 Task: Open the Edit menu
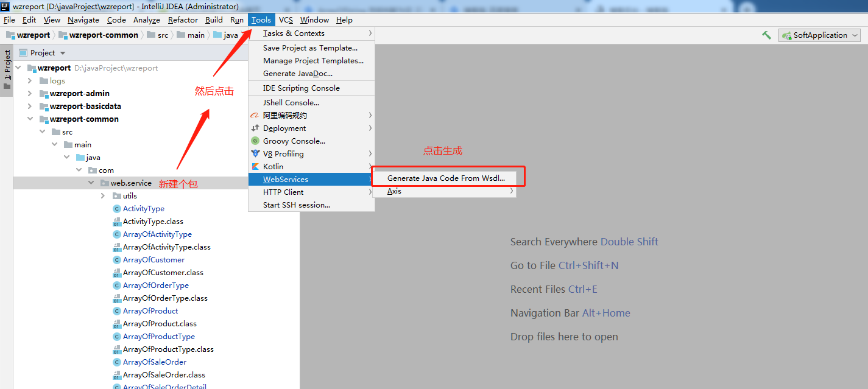[29, 20]
